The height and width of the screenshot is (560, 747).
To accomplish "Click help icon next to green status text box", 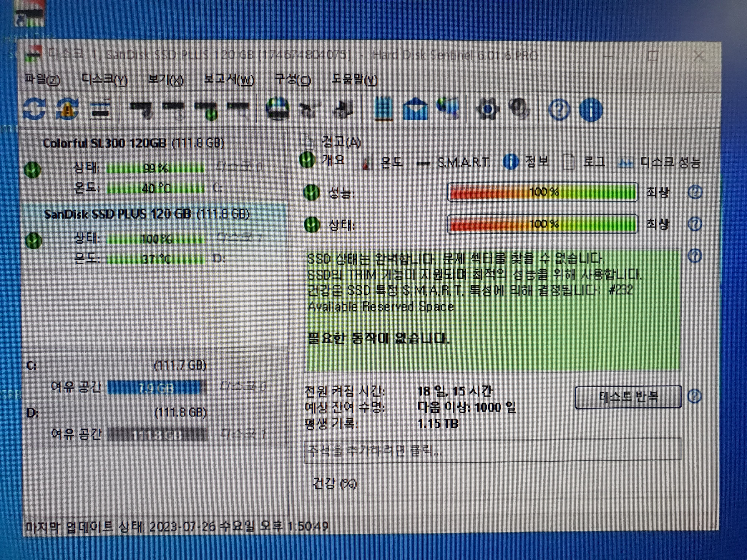I will point(695,256).
